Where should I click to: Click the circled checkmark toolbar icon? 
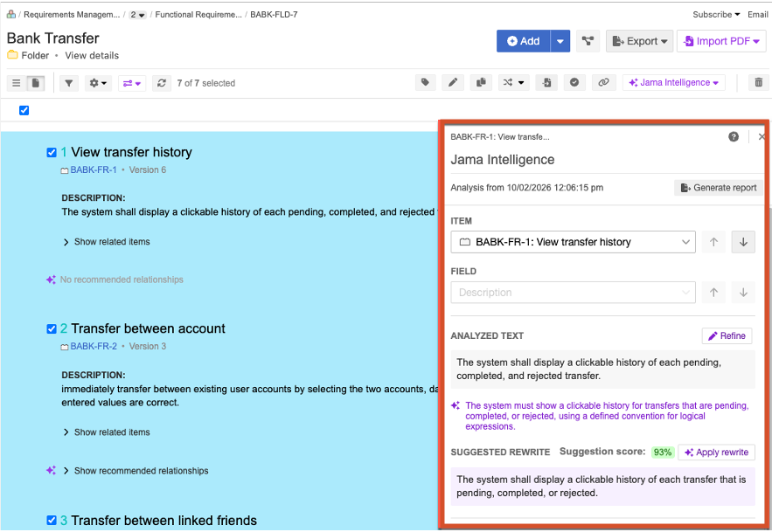click(574, 83)
